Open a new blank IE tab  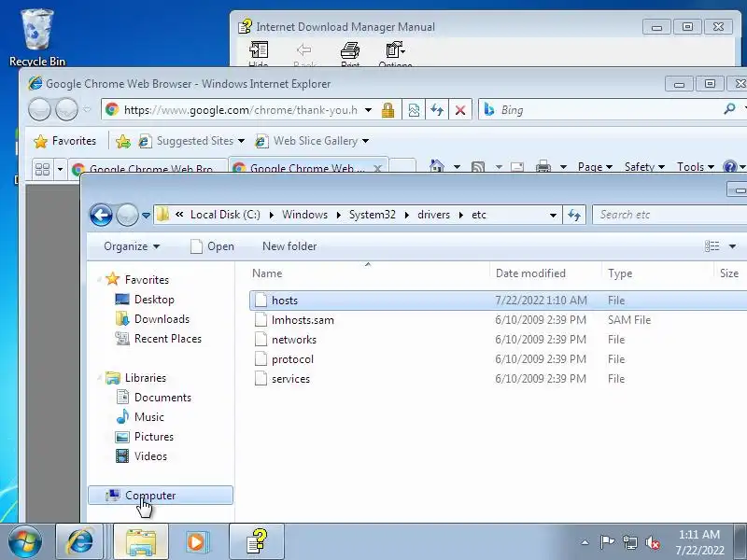tap(402, 166)
